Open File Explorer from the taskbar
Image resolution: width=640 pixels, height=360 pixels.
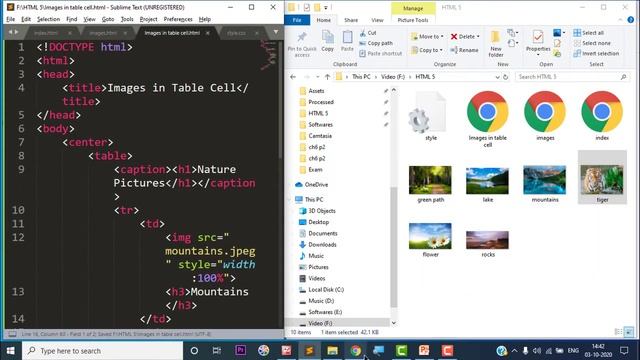click(x=332, y=350)
